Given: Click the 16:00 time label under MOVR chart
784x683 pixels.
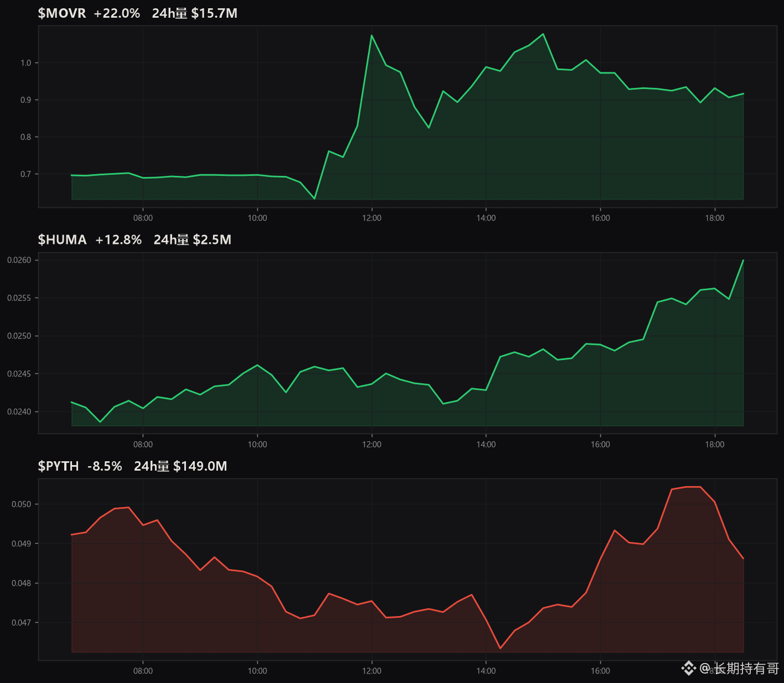Looking at the screenshot, I should click(600, 218).
